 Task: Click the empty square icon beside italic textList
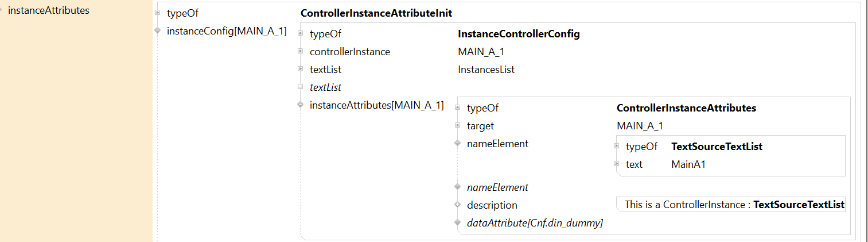pyautogui.click(x=300, y=87)
